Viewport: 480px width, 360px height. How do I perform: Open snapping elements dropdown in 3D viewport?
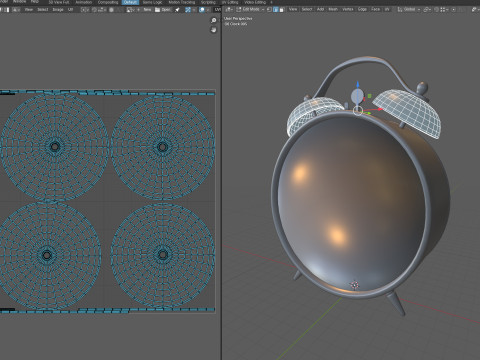(x=445, y=9)
